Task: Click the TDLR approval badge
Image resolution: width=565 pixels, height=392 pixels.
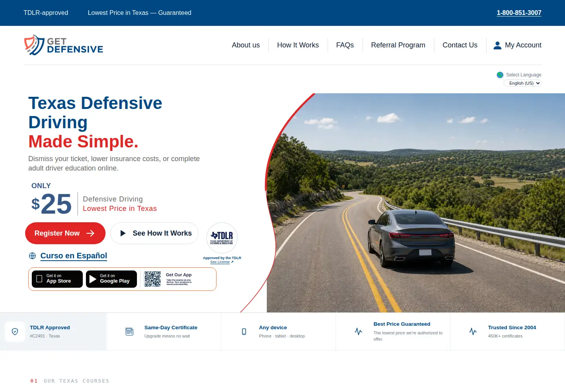Action: tap(222, 238)
